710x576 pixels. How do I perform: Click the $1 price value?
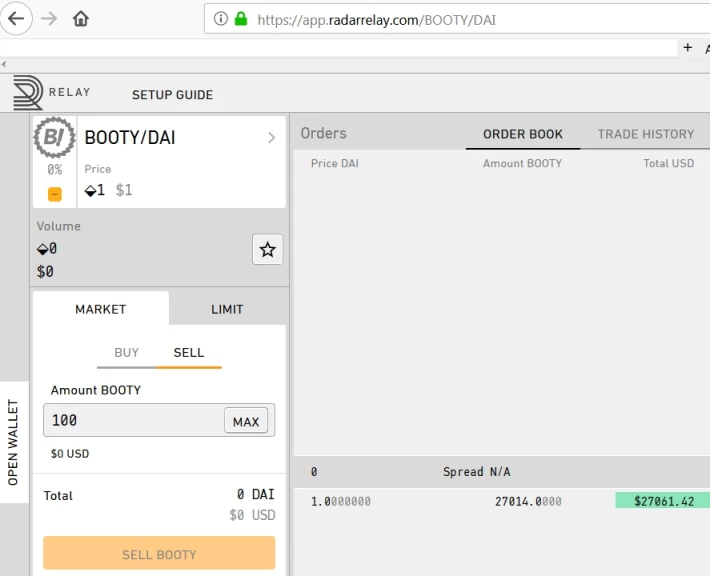[124, 190]
